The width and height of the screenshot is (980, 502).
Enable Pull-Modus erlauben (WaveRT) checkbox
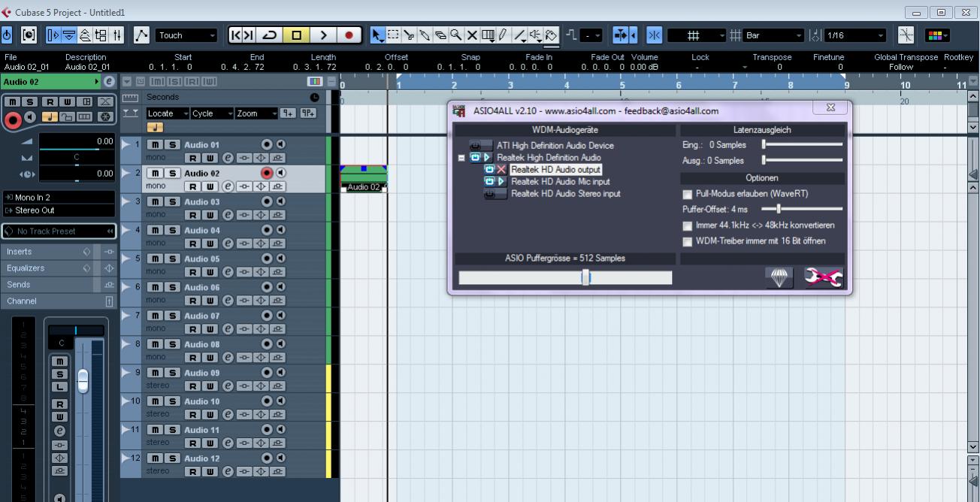point(687,194)
